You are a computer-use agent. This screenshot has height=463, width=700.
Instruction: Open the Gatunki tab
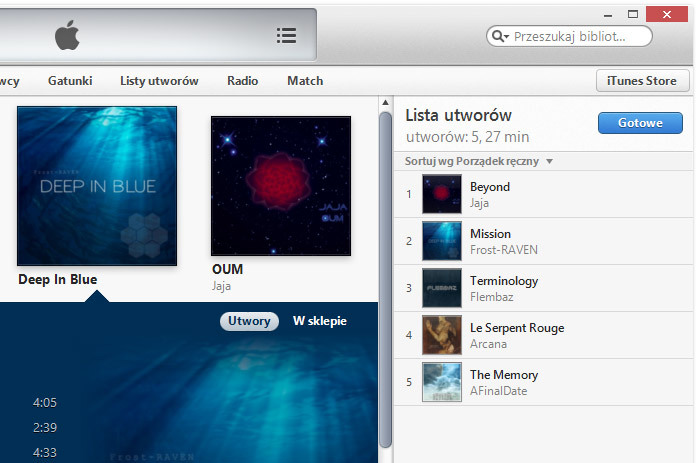(70, 81)
